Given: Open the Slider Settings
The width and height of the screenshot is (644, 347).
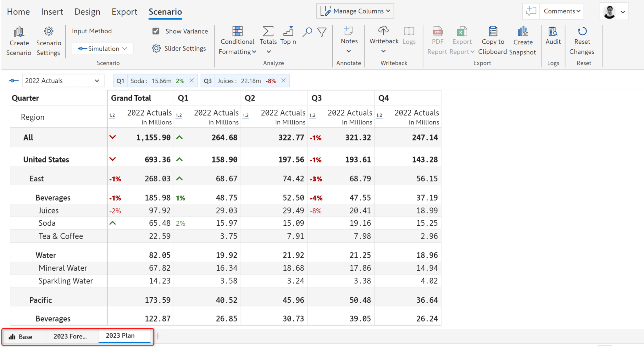Looking at the screenshot, I should click(x=179, y=48).
